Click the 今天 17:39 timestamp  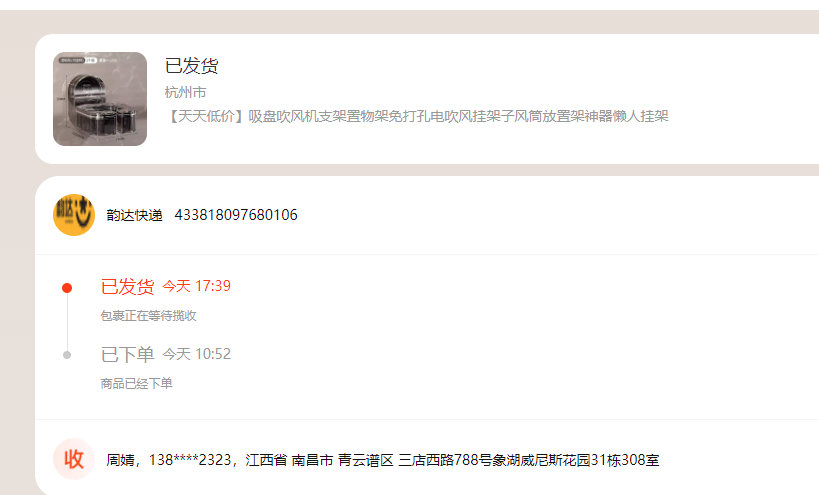coord(196,286)
